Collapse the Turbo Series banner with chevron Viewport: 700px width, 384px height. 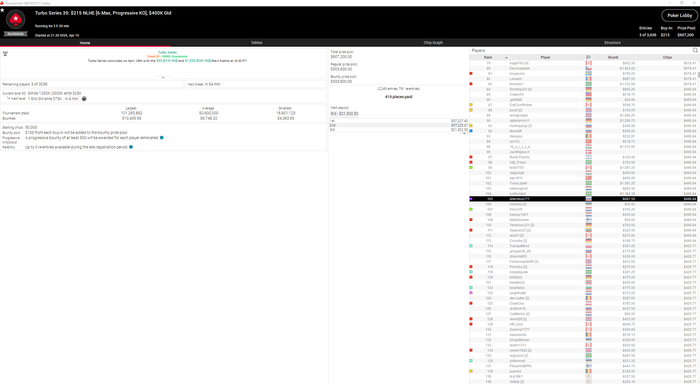click(x=163, y=77)
